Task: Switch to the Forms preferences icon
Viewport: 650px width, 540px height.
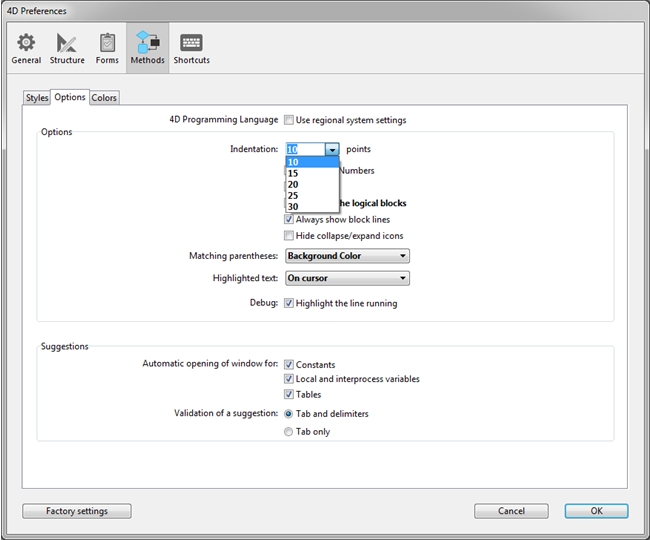Action: [x=107, y=48]
